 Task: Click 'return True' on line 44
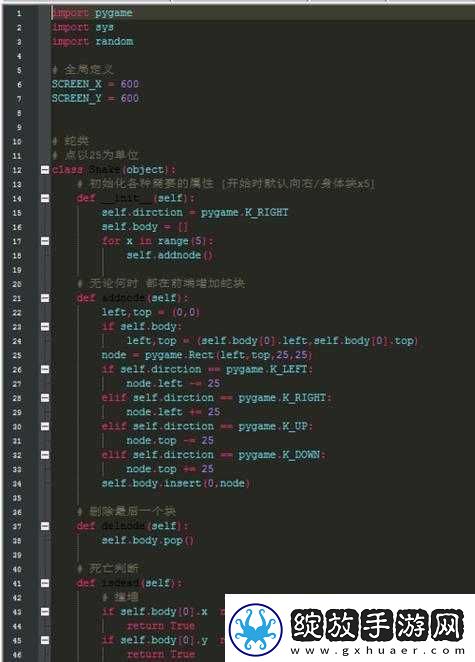(x=161, y=625)
